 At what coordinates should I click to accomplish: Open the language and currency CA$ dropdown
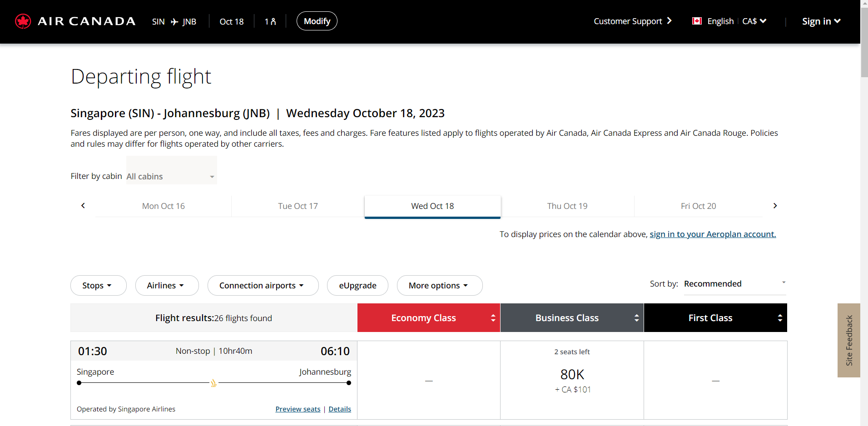tap(754, 21)
